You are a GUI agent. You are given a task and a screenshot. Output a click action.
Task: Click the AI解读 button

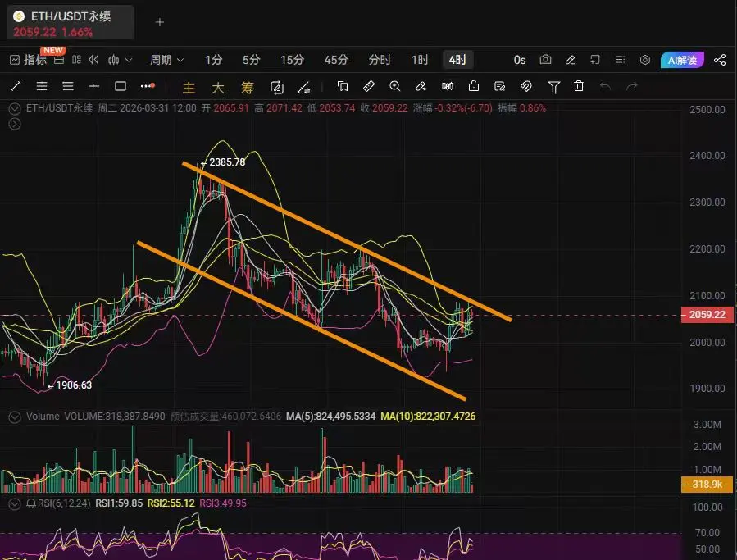(x=682, y=60)
